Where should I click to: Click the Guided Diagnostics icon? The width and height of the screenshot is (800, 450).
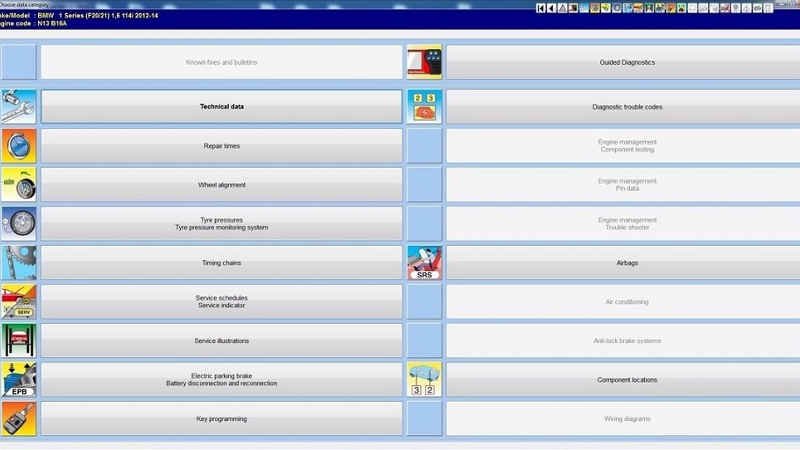424,62
